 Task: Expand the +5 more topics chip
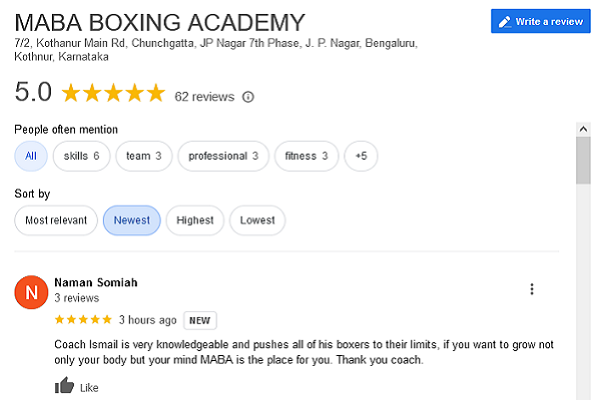click(x=361, y=156)
